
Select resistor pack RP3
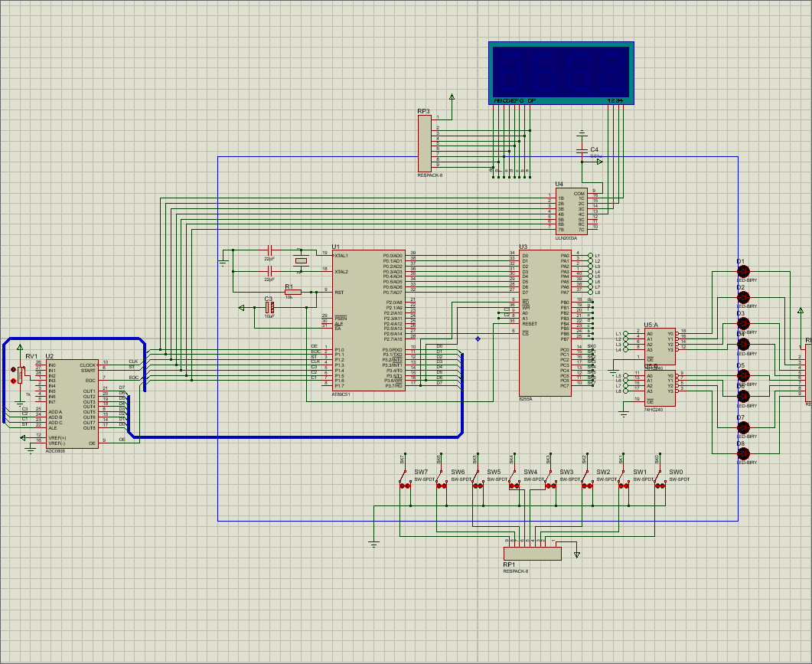tap(425, 143)
